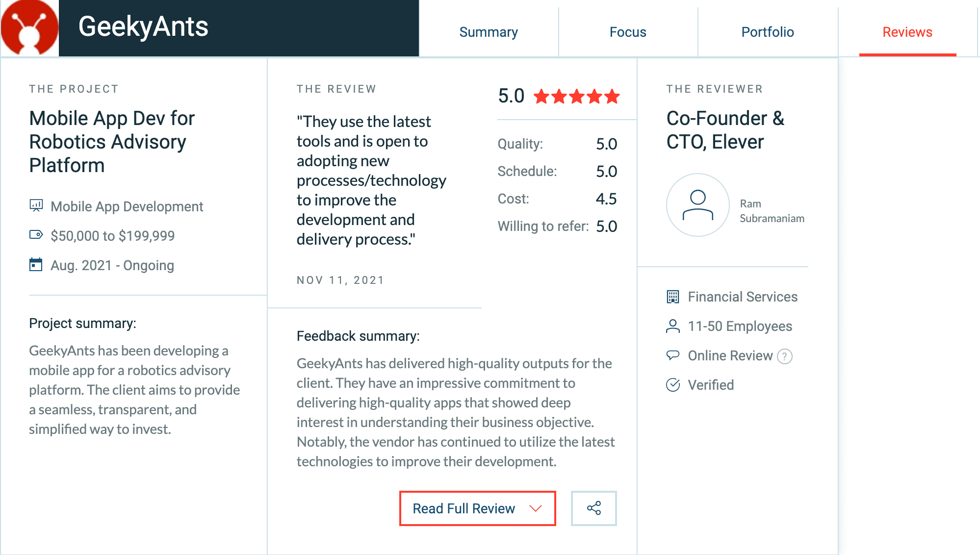Click the Mobile App Development presentation icon
The height and width of the screenshot is (555, 980).
pyautogui.click(x=36, y=205)
